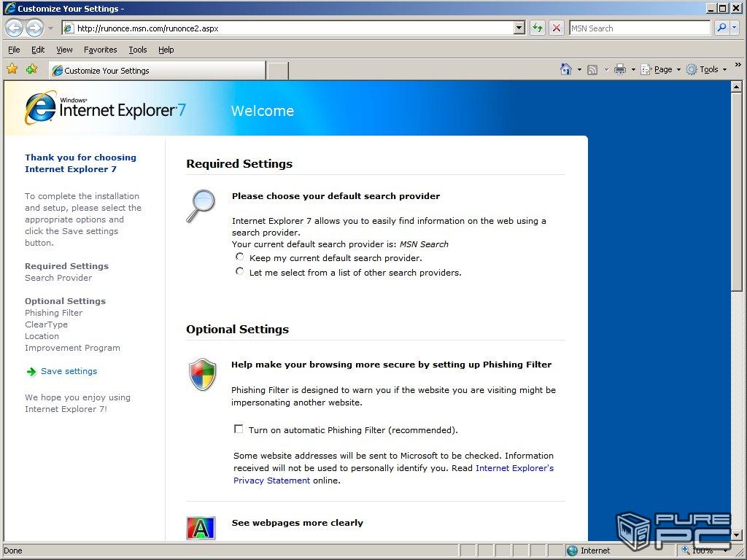Screen dimensions: 747x560
Task: Click ClearType in the sidebar
Action: (46, 324)
